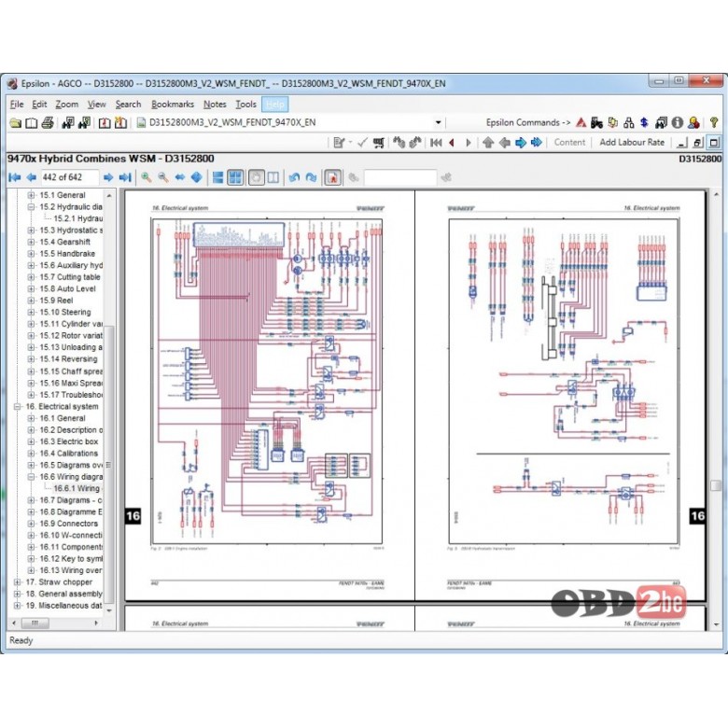
Task: Open the document name dropdown arrow
Action: click(438, 123)
